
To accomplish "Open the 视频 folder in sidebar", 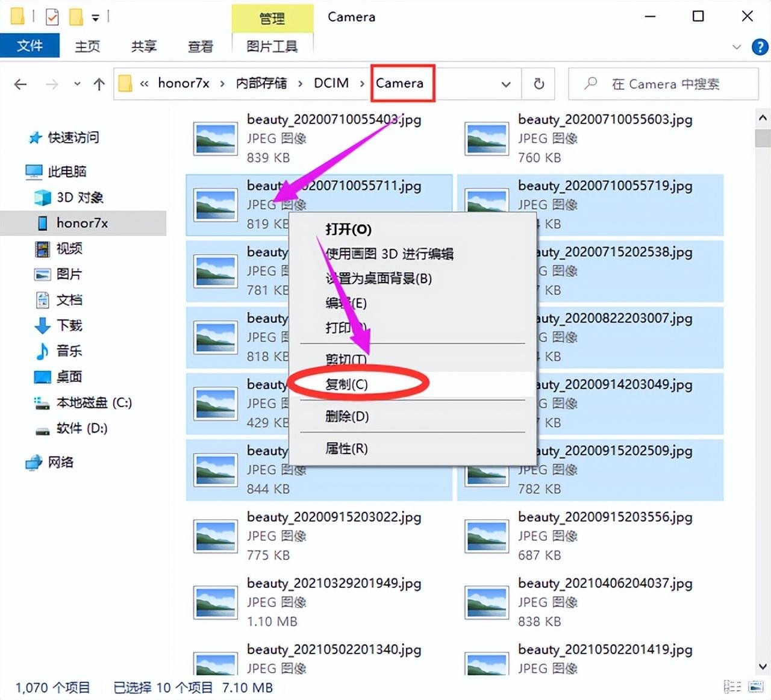I will pyautogui.click(x=59, y=248).
